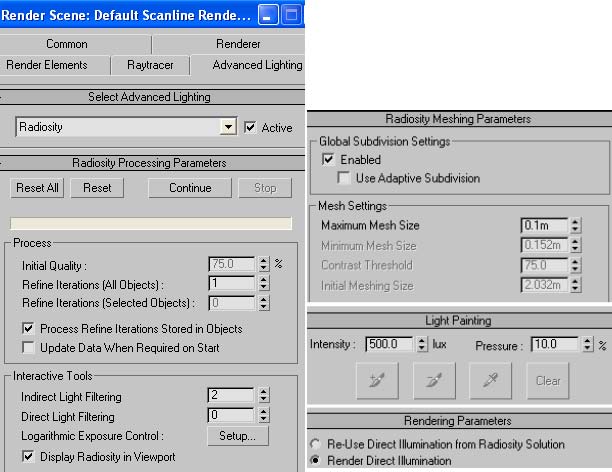Viewport: 612px width, 472px height.
Task: Click the Light Painting Pressure field
Action: (555, 344)
